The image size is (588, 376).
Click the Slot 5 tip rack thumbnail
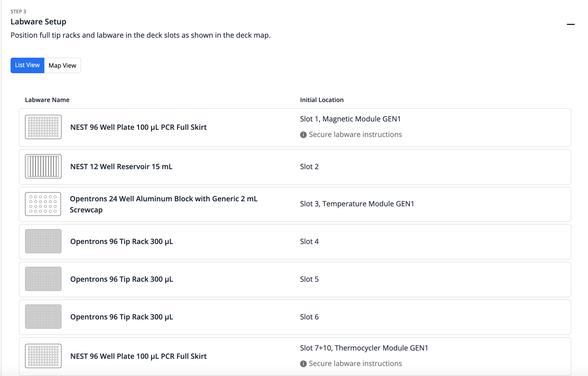tap(43, 279)
